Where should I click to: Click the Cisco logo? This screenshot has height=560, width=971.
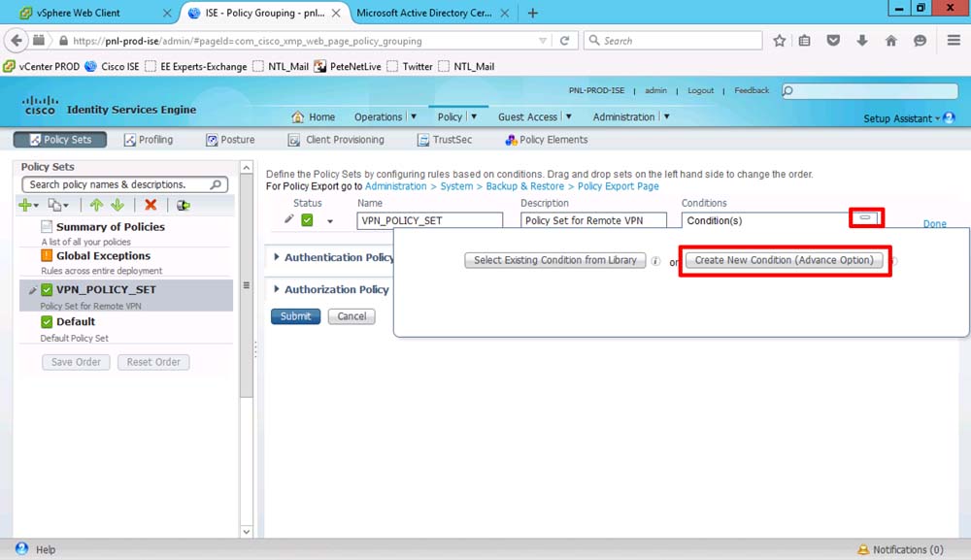click(40, 106)
